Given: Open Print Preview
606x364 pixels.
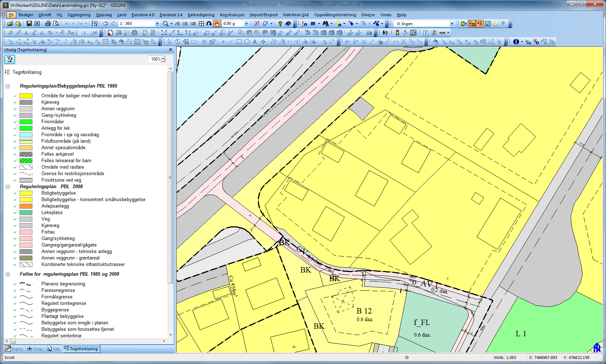Looking at the screenshot, I should [56, 23].
